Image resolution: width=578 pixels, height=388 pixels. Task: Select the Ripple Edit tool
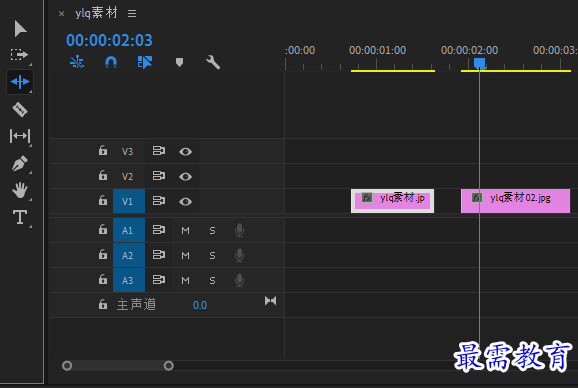[20, 81]
